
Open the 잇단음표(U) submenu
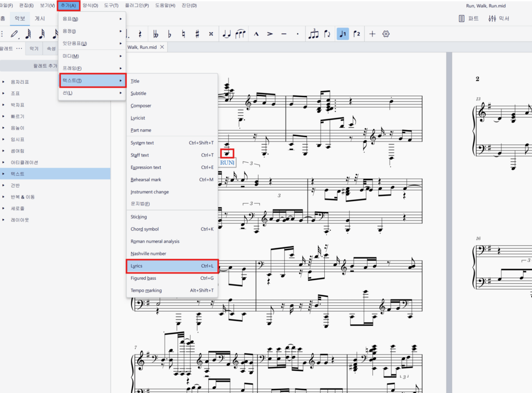coord(92,44)
